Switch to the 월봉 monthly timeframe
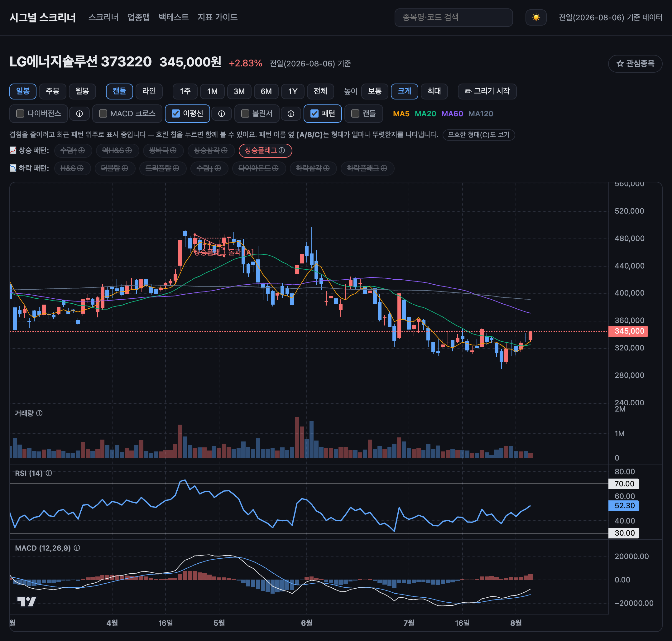This screenshot has height=641, width=672. [82, 91]
